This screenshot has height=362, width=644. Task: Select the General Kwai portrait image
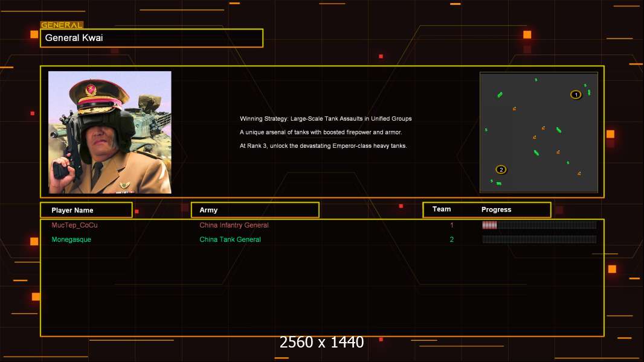110,132
